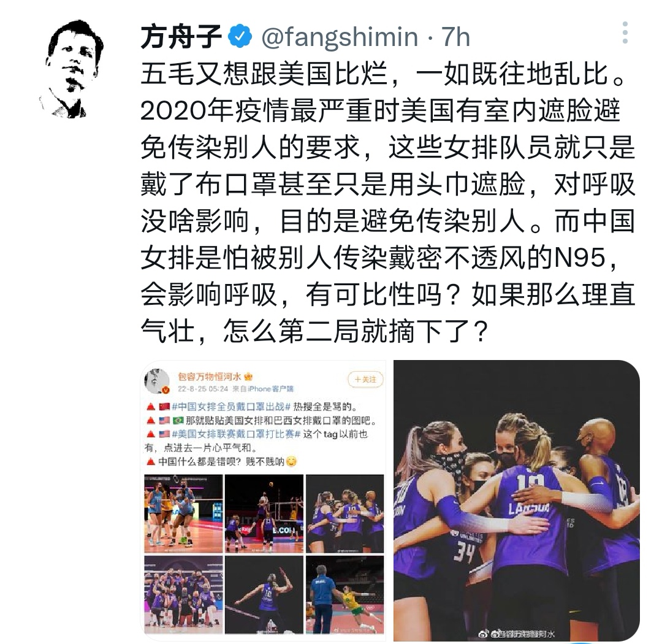Click hashtag #美国女排联赛戴口罩打比赛#
The image size is (662, 644).
(236, 434)
